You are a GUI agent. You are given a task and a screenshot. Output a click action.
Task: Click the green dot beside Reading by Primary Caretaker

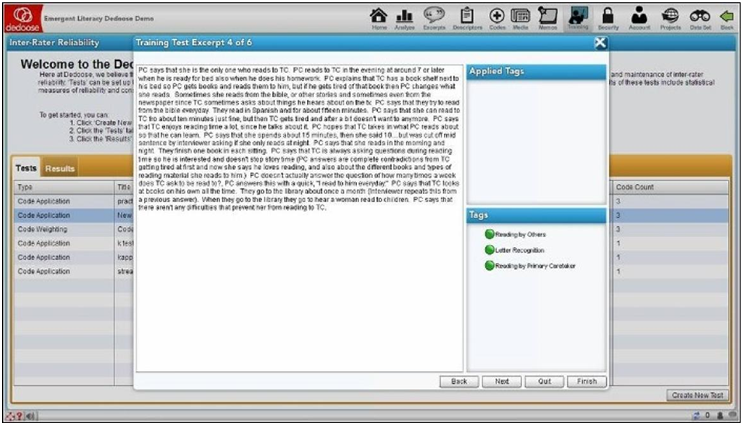(489, 265)
